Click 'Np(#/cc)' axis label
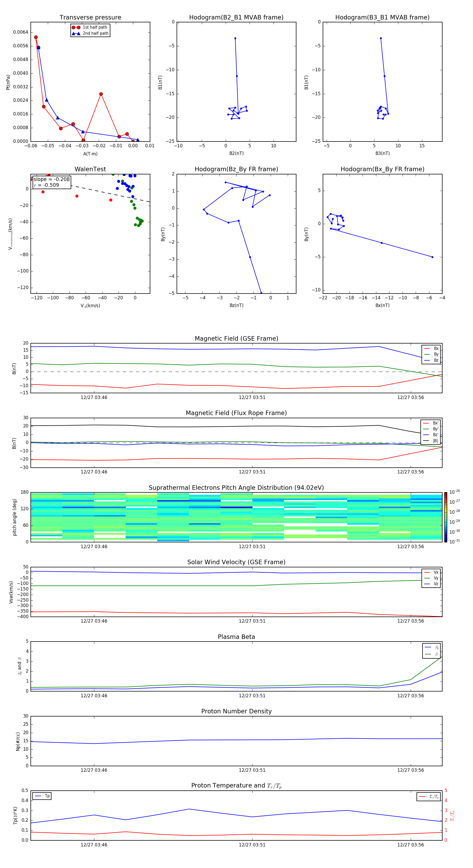This screenshot has width=473, height=868. point(18,741)
